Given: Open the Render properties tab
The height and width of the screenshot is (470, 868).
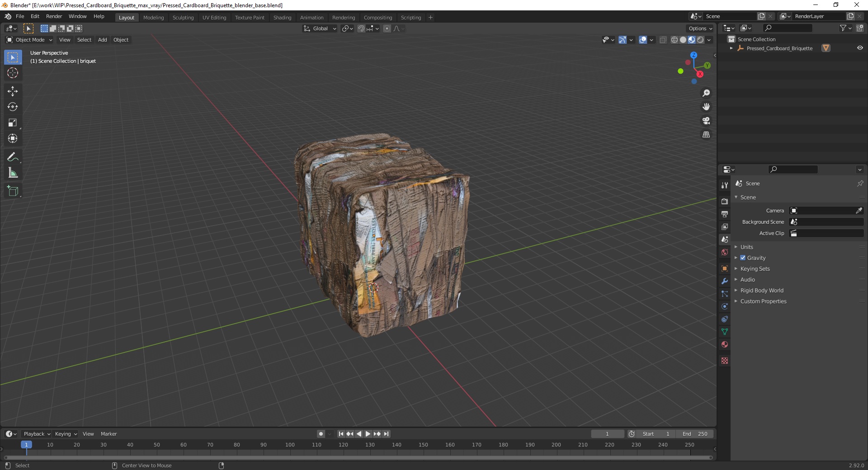Looking at the screenshot, I should 725,201.
